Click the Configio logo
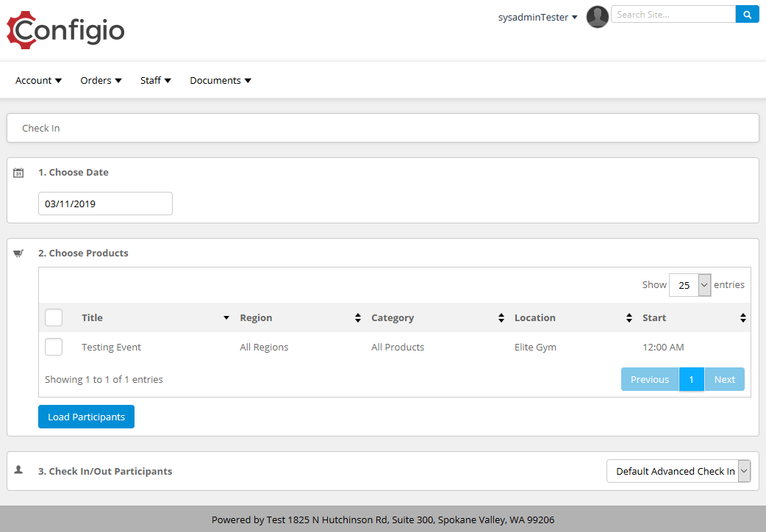 pos(65,30)
